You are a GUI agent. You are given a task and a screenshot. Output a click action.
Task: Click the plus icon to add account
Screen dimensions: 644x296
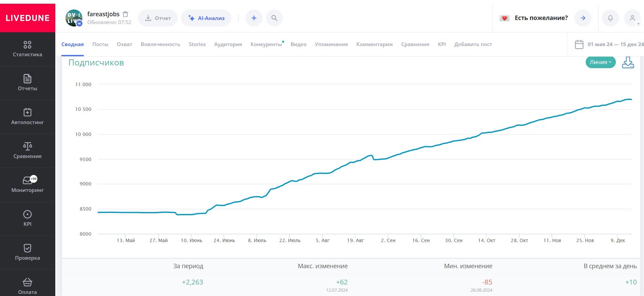click(x=254, y=18)
